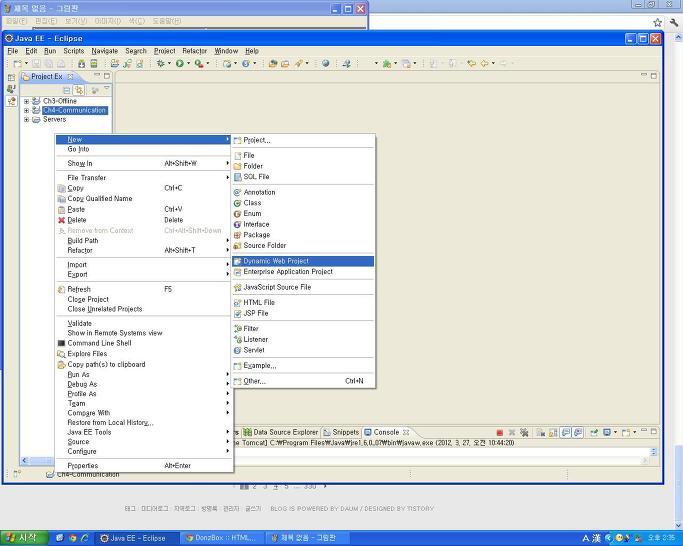Click the Pin Console icon
The image size is (683, 546).
pos(594,433)
